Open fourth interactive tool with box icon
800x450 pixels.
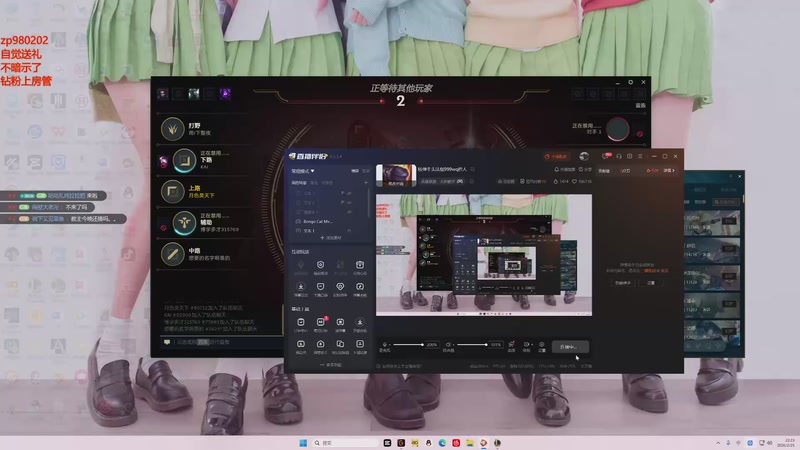click(x=360, y=267)
